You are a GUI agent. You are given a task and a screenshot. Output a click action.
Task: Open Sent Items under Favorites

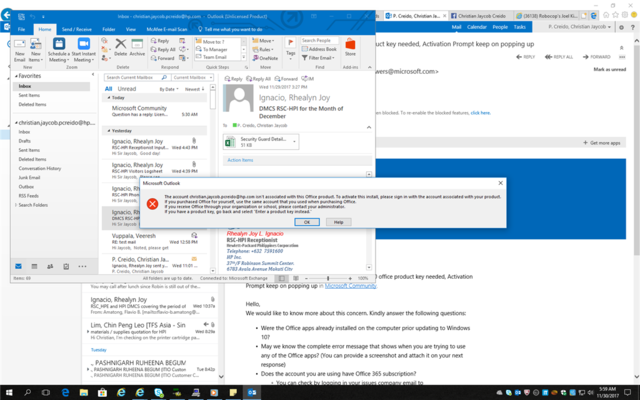pos(29,95)
